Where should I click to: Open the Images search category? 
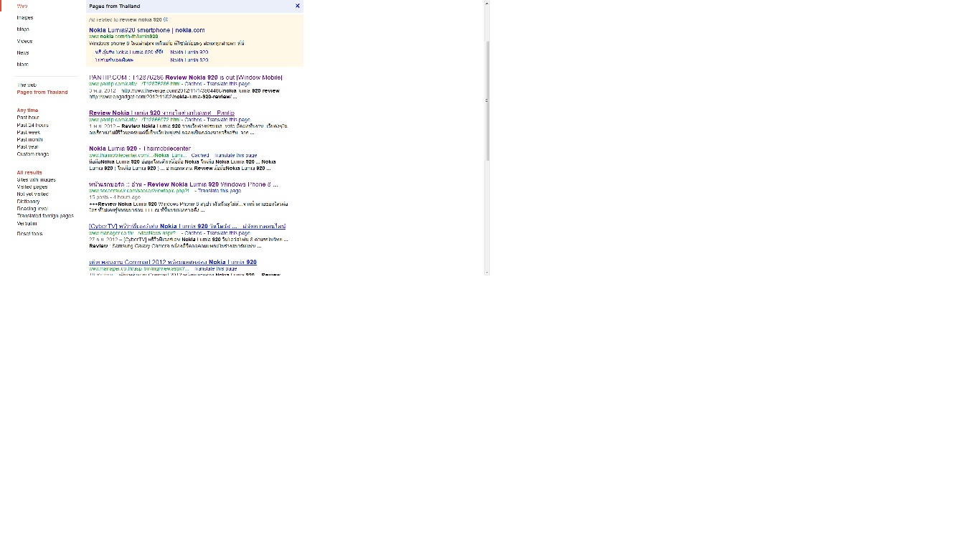pos(25,17)
